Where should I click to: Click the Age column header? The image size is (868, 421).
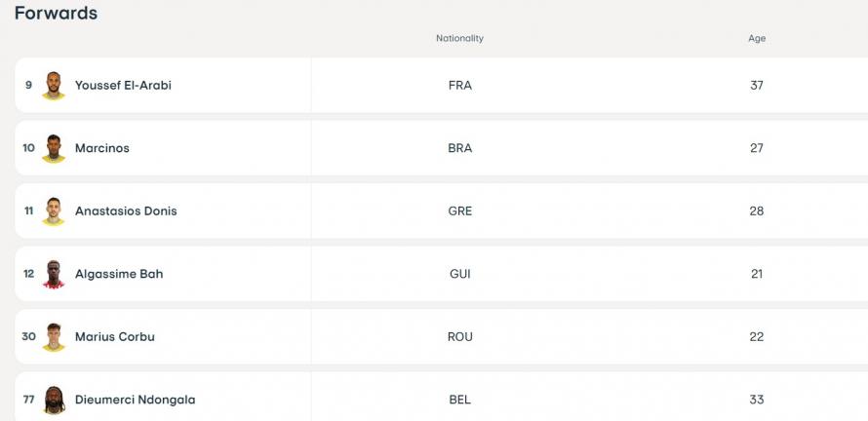(757, 38)
